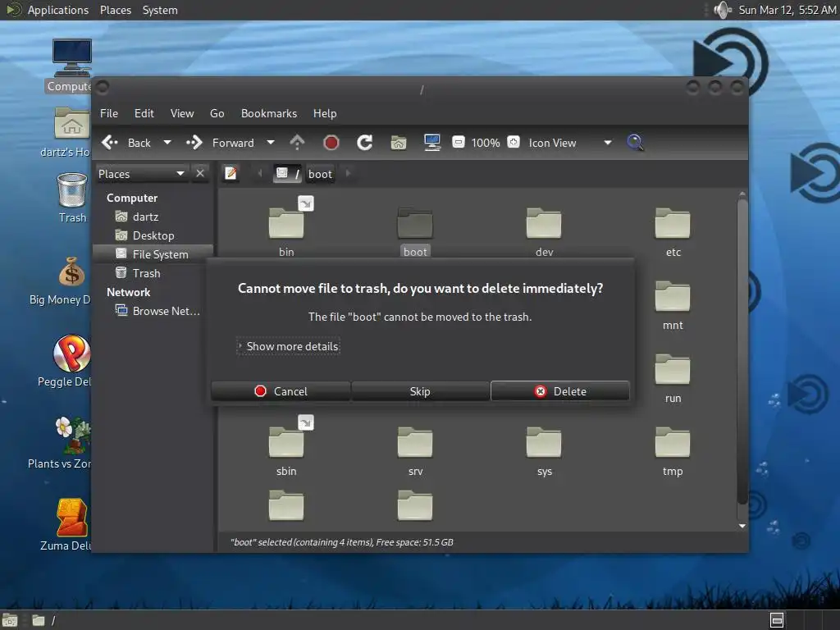Click the boot path bar button
This screenshot has width=840, height=630.
pos(320,174)
